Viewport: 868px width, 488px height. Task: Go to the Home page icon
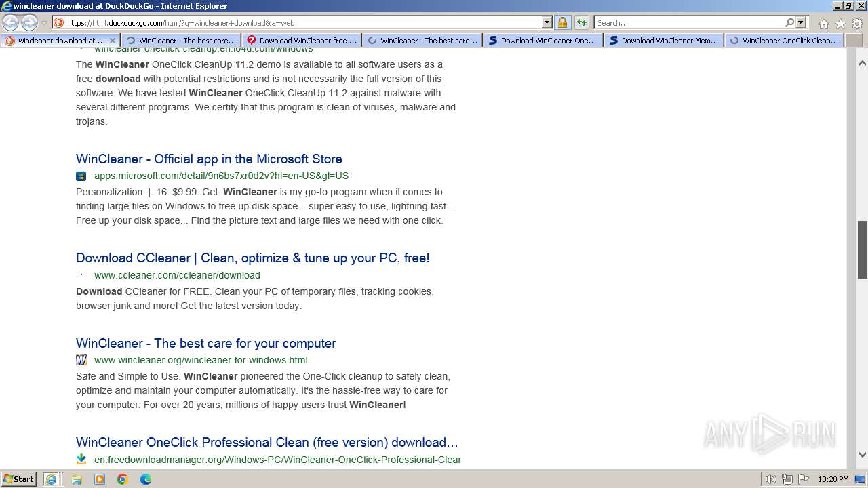click(823, 24)
